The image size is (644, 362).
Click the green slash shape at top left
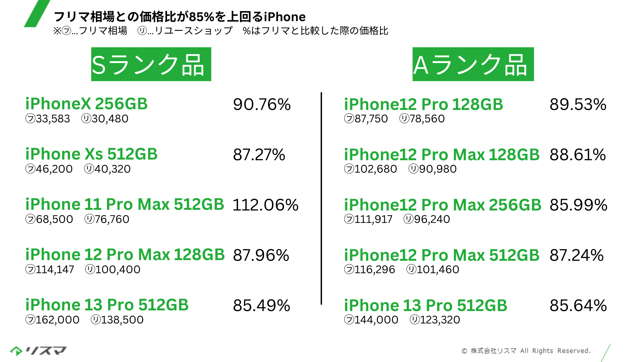37,13
